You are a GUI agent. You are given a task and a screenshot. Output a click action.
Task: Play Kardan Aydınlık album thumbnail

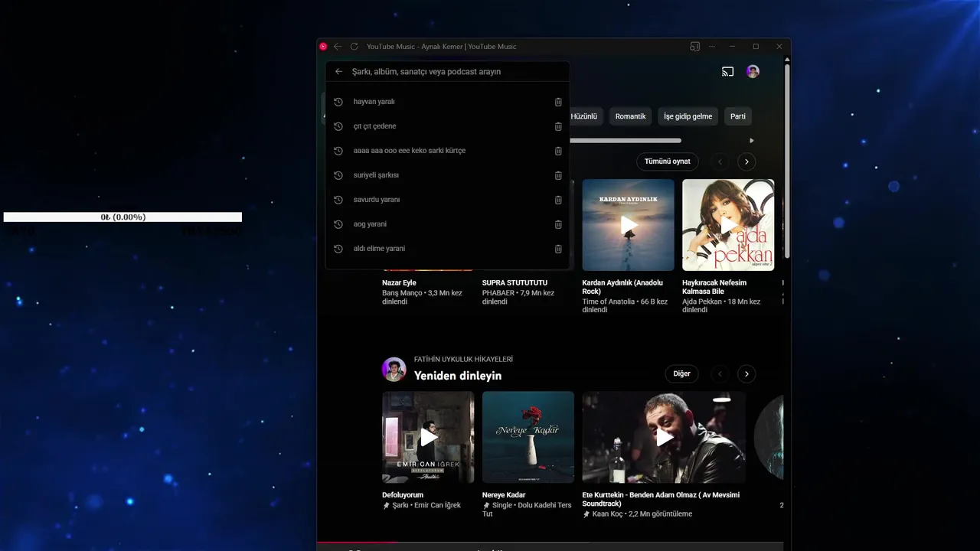tap(628, 225)
